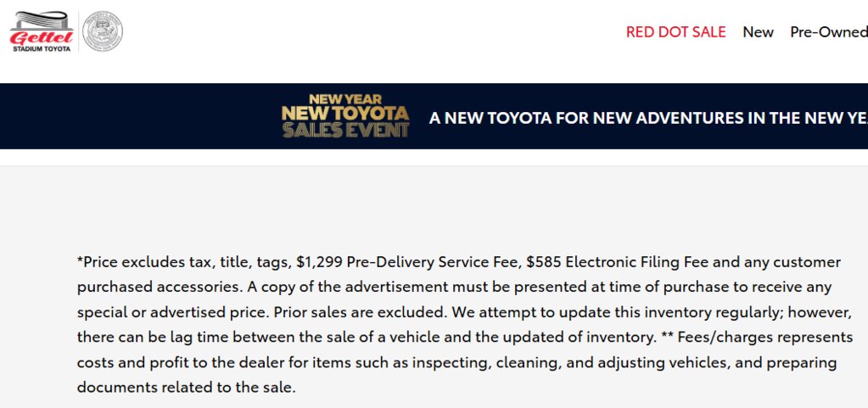Viewport: 868px width, 408px height.
Task: Click the '** Fees/charges represents' disclaimer text
Action: tap(757, 337)
